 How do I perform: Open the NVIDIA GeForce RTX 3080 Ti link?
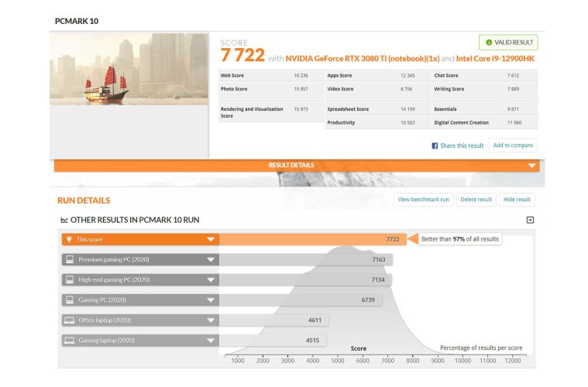coord(363,59)
